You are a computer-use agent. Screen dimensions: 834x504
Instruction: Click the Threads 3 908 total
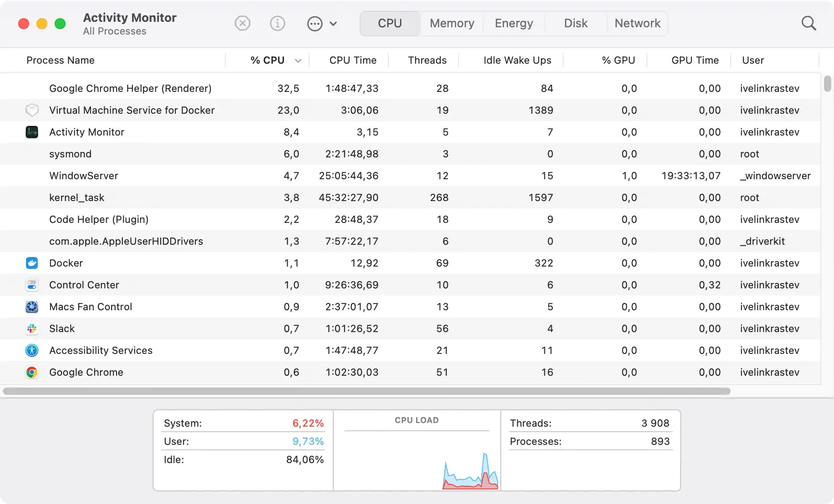coord(590,423)
